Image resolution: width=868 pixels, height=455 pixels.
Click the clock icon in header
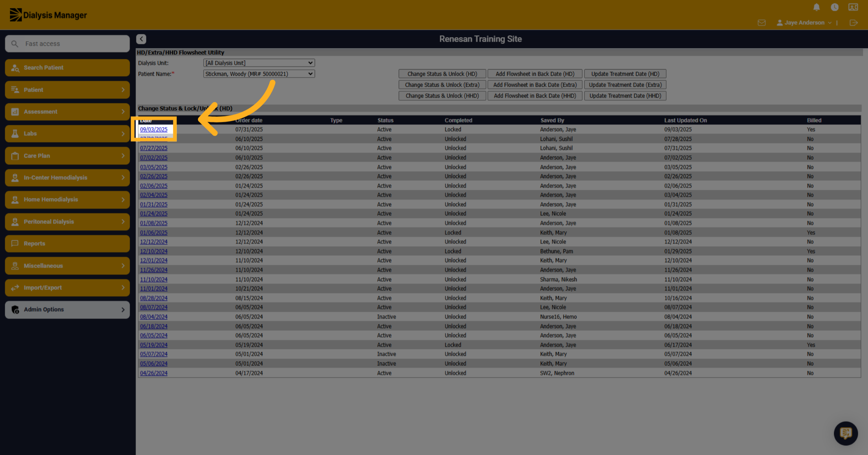[835, 7]
